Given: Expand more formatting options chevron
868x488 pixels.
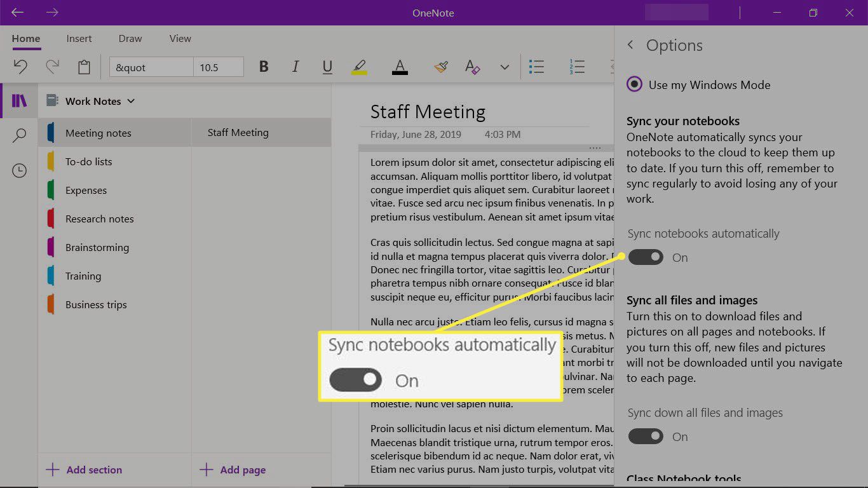Looking at the screenshot, I should [x=505, y=67].
